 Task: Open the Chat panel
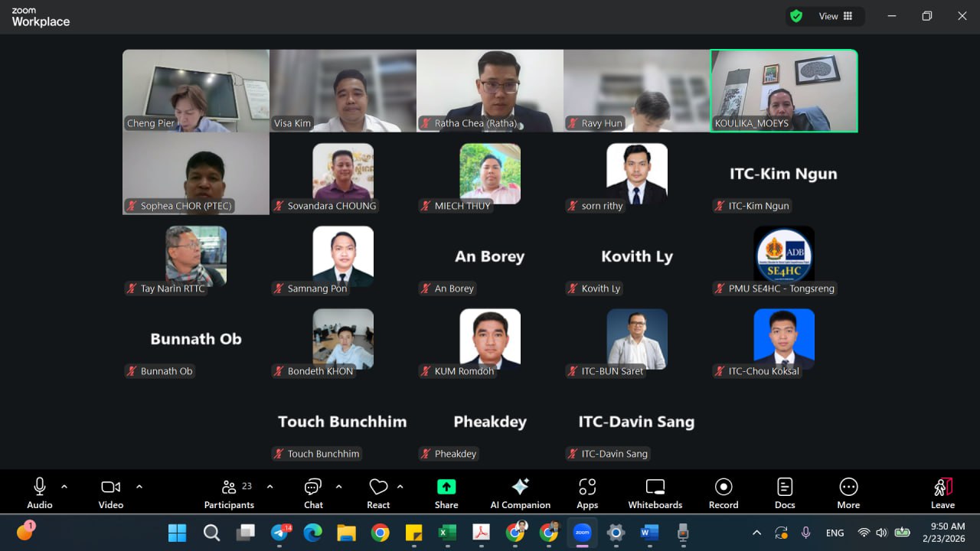tap(313, 492)
